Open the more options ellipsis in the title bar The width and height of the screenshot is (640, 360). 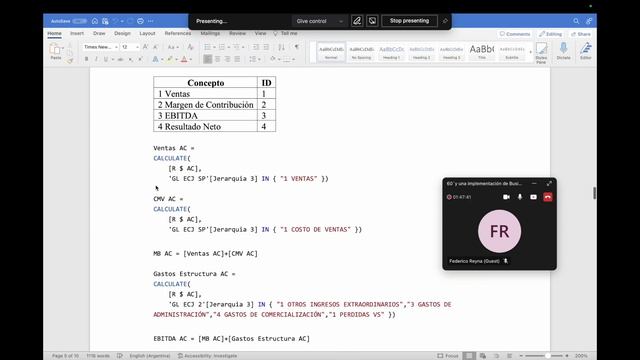click(x=151, y=21)
